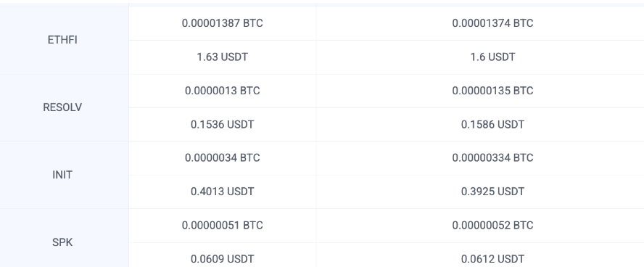Select the RESOLV row label
644x267 pixels.
[x=62, y=107]
